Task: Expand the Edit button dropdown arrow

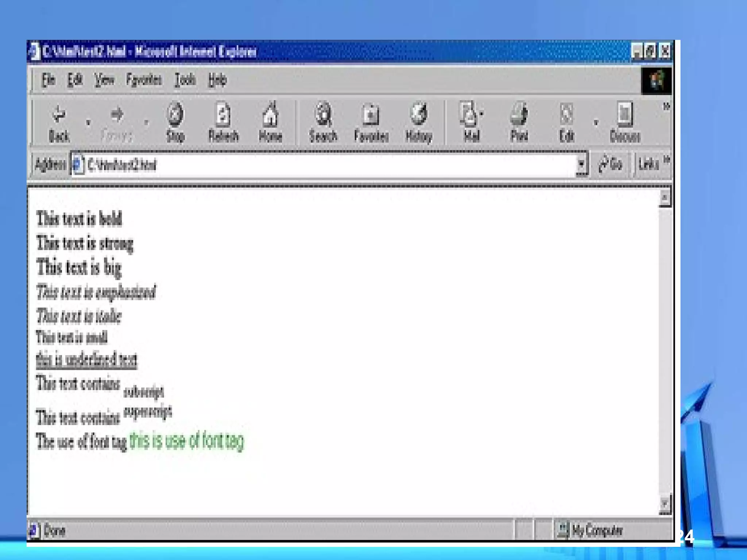Action: tap(596, 122)
